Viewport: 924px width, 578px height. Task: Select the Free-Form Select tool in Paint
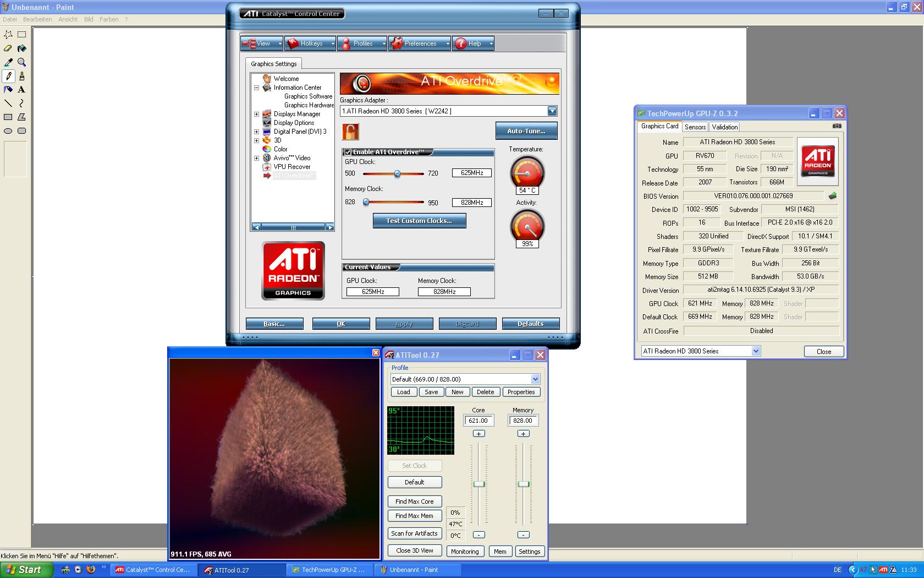coord(8,35)
